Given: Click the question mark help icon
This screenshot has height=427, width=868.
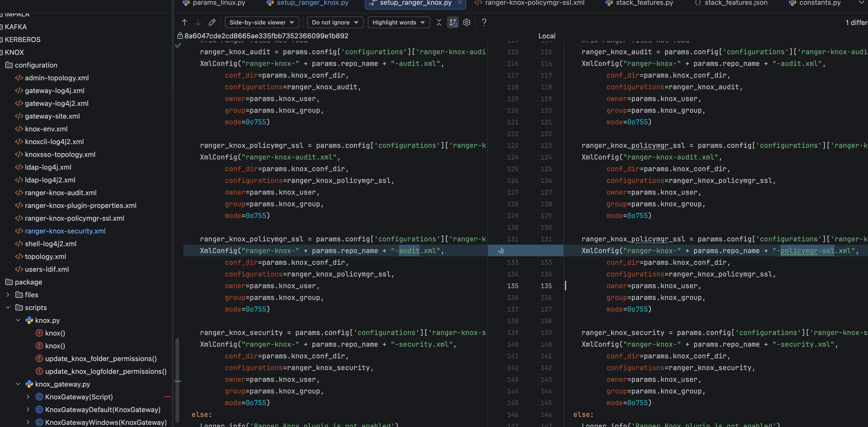Looking at the screenshot, I should [484, 22].
